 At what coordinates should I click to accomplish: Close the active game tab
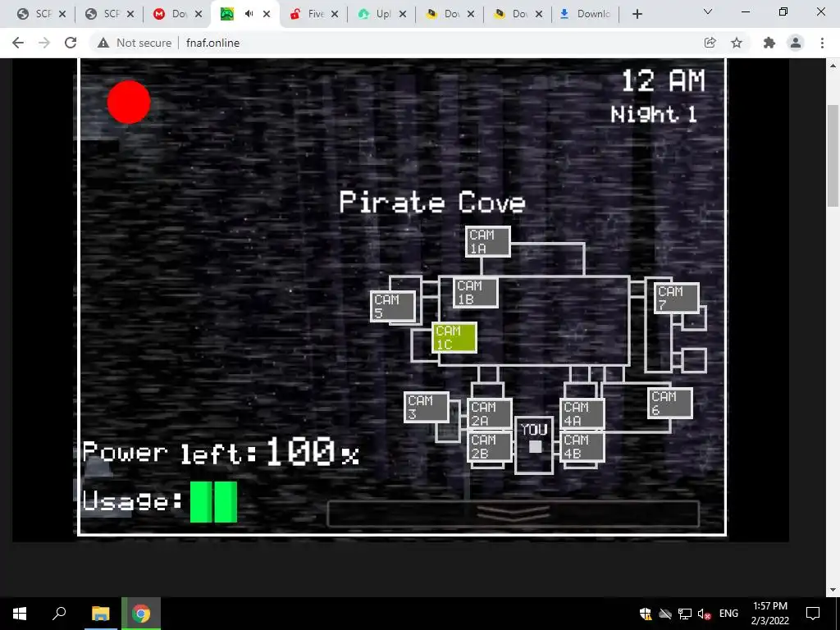[267, 14]
